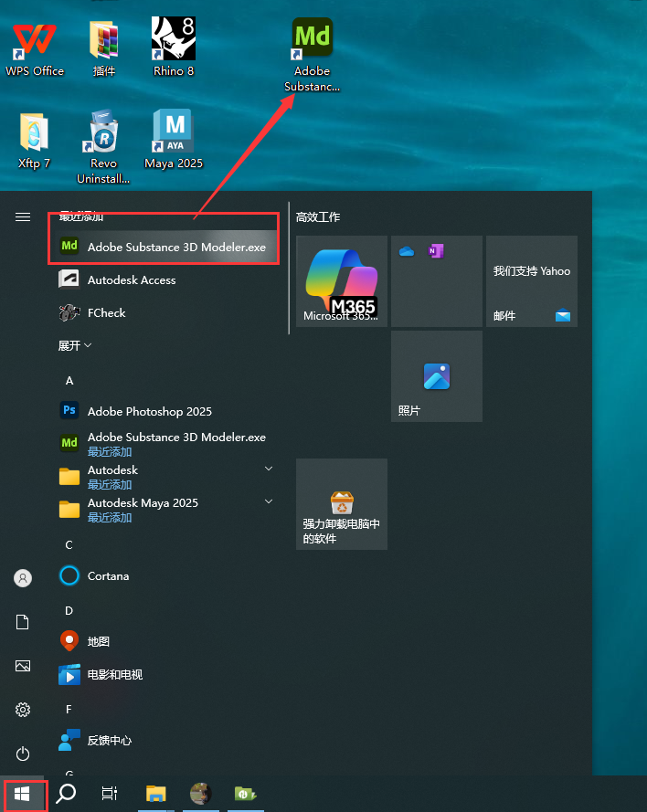The height and width of the screenshot is (812, 647).
Task: Open the Xftp 7 desktop icon
Action: [x=34, y=141]
